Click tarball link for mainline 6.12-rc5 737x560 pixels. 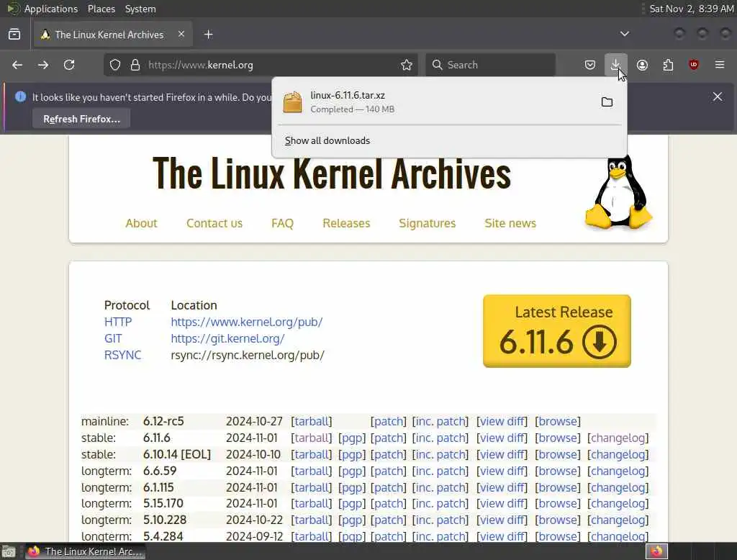[x=312, y=421]
